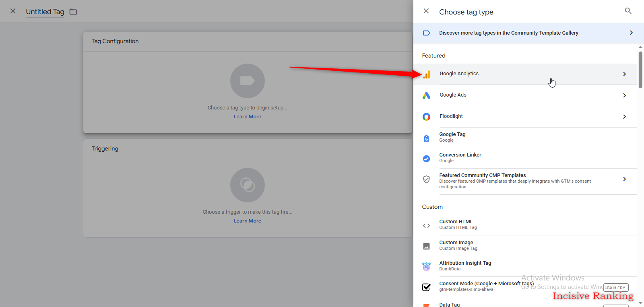Click the Community Template Gallery tag icon
This screenshot has width=644, height=307.
click(427, 33)
